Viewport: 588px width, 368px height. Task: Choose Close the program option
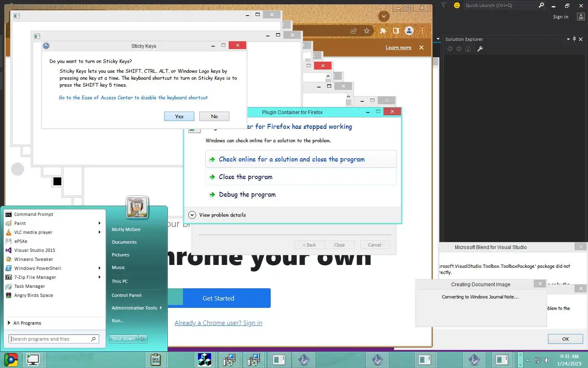coord(301,177)
